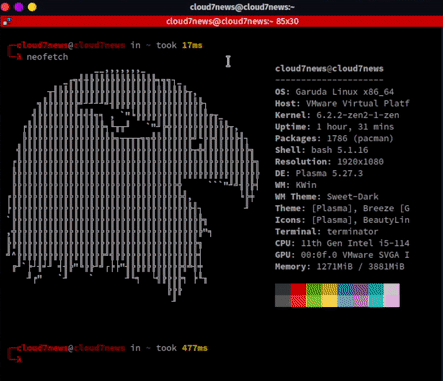The height and width of the screenshot is (381, 443).
Task: Pick the top-row blue palette swatch
Action: pos(345,289)
